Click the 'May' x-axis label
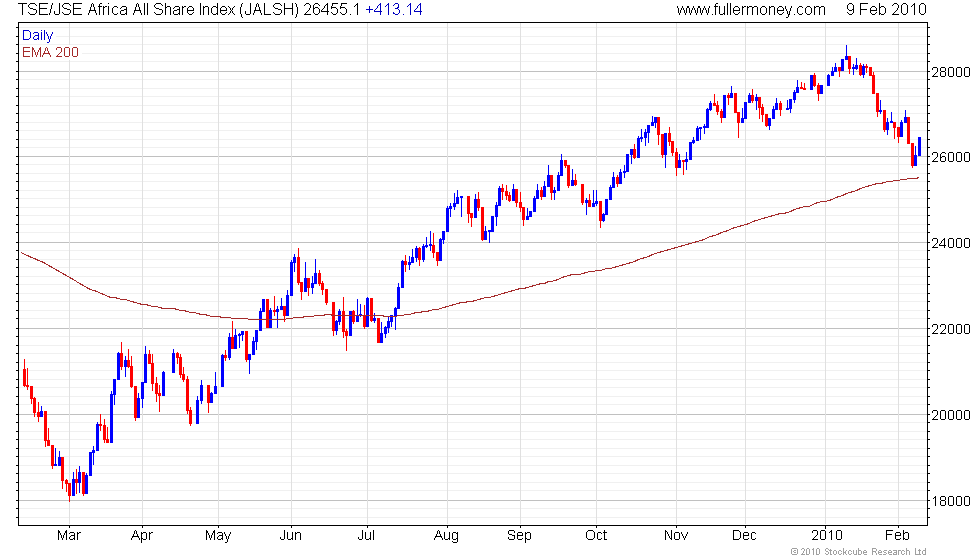The width and height of the screenshot is (980, 560). [x=218, y=536]
